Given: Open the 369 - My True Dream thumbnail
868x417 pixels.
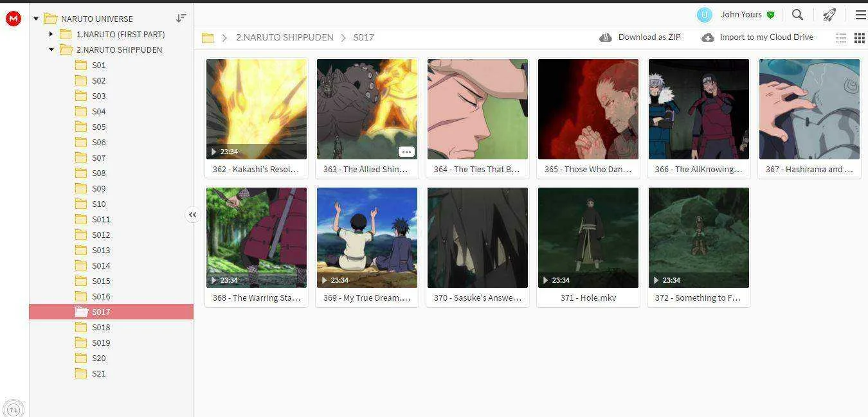Looking at the screenshot, I should pyautogui.click(x=367, y=238).
